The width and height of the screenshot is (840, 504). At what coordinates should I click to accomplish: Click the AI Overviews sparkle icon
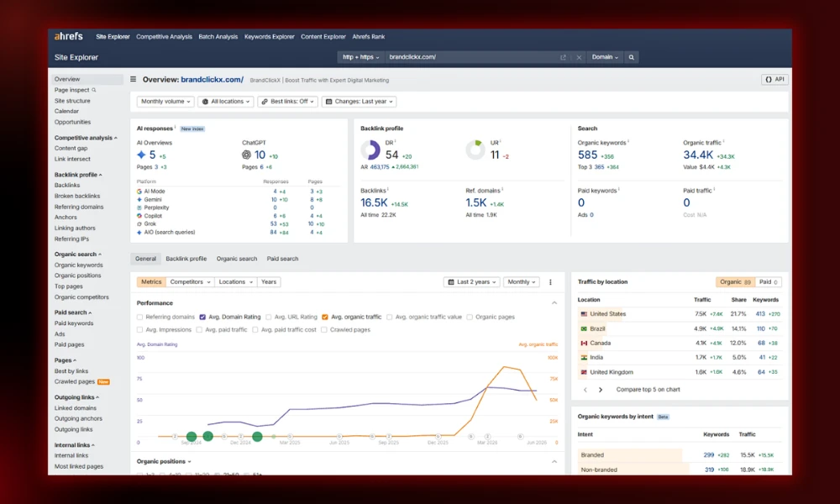(141, 155)
